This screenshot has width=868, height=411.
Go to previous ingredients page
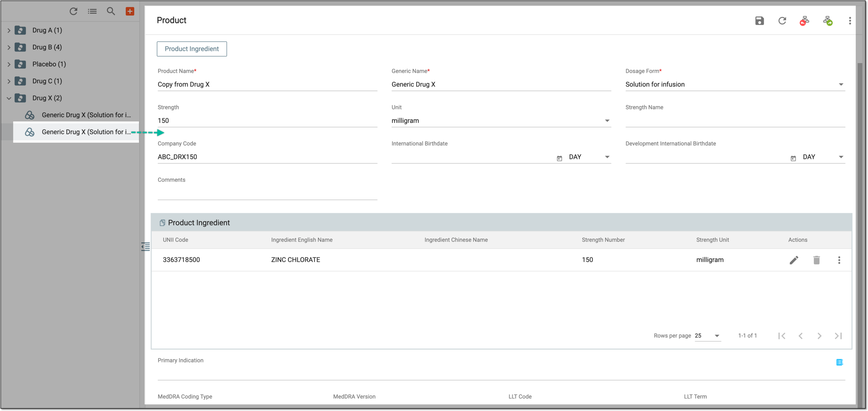pos(801,336)
